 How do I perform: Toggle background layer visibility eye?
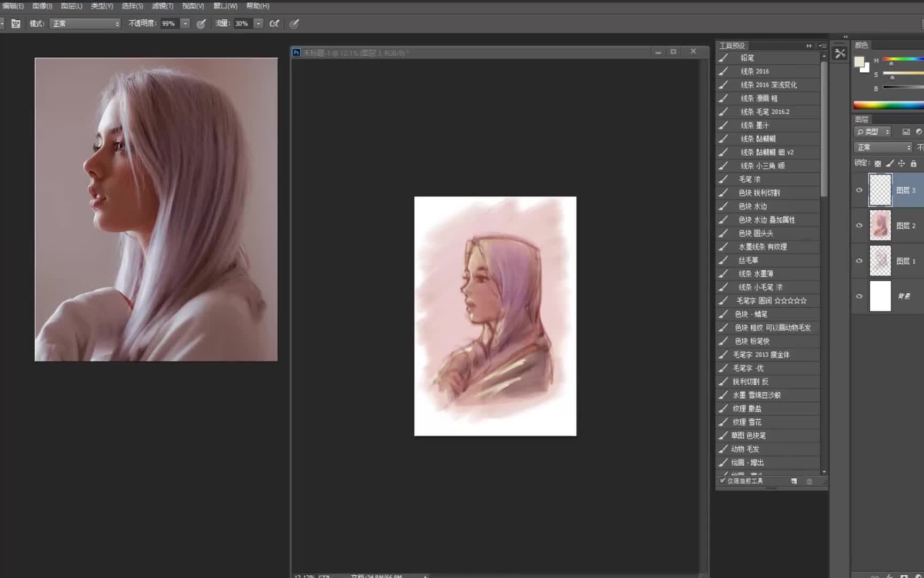[x=859, y=296]
